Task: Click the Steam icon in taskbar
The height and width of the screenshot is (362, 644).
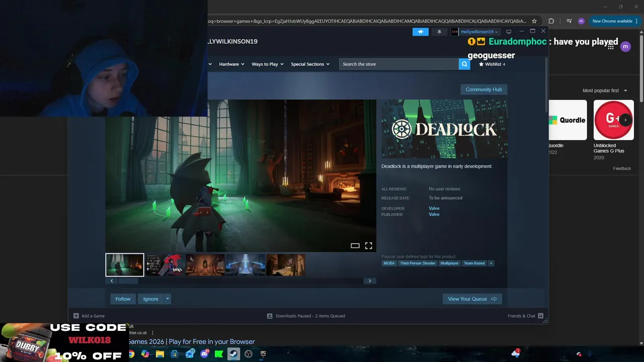Action: click(x=233, y=354)
